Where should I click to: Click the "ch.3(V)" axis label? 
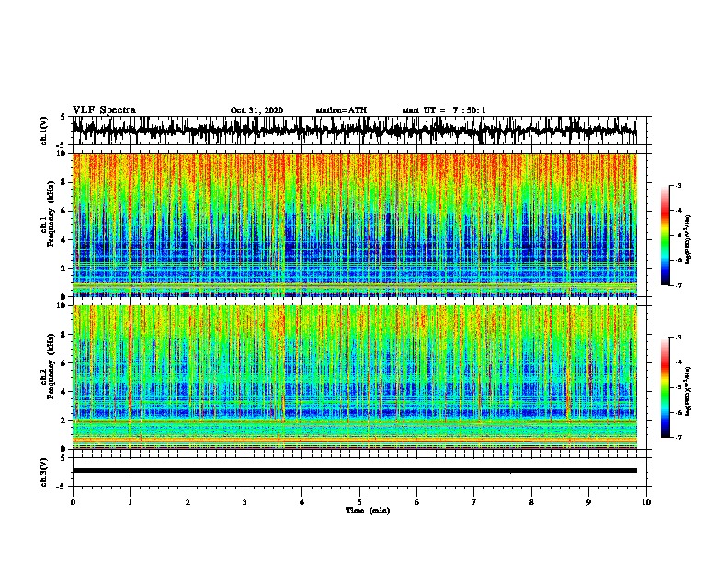44,473
